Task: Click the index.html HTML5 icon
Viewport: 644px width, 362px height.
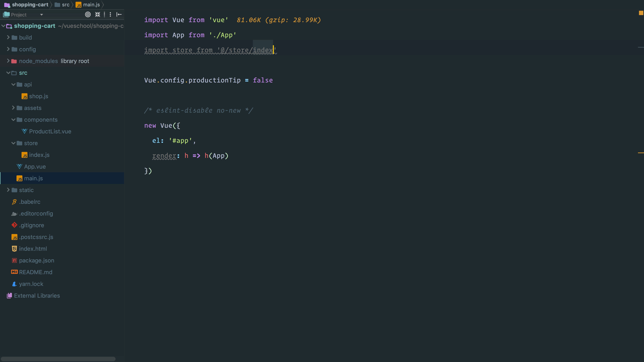Action: point(14,249)
